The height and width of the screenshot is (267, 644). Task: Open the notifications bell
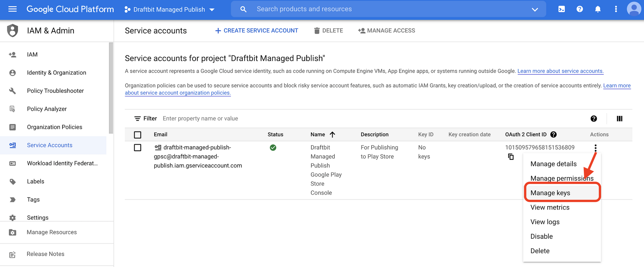pos(598,9)
